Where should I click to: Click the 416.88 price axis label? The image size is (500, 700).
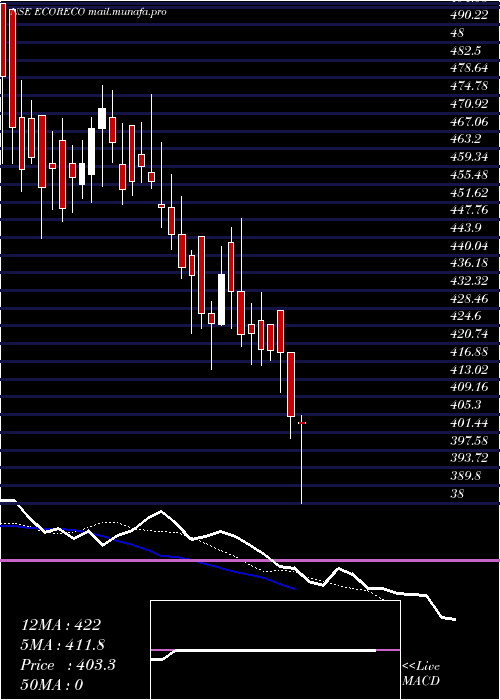(x=469, y=352)
